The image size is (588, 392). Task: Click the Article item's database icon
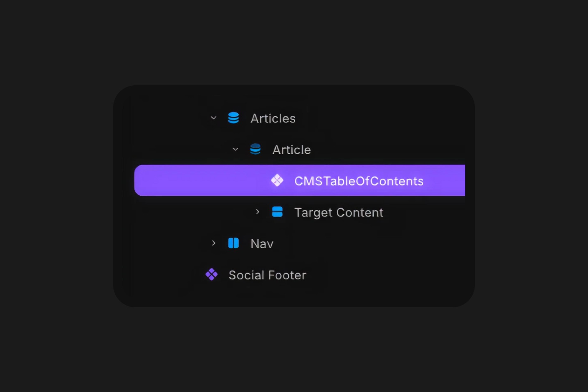coord(255,149)
